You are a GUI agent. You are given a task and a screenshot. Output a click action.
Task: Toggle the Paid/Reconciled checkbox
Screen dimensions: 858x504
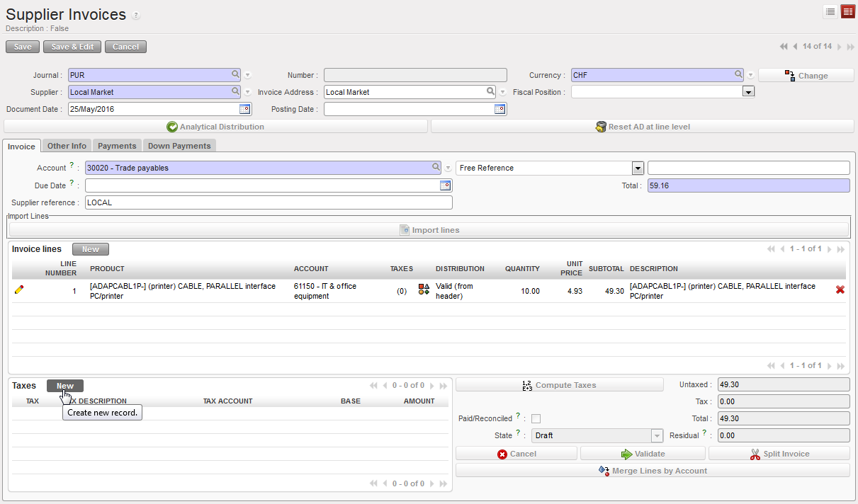(536, 418)
